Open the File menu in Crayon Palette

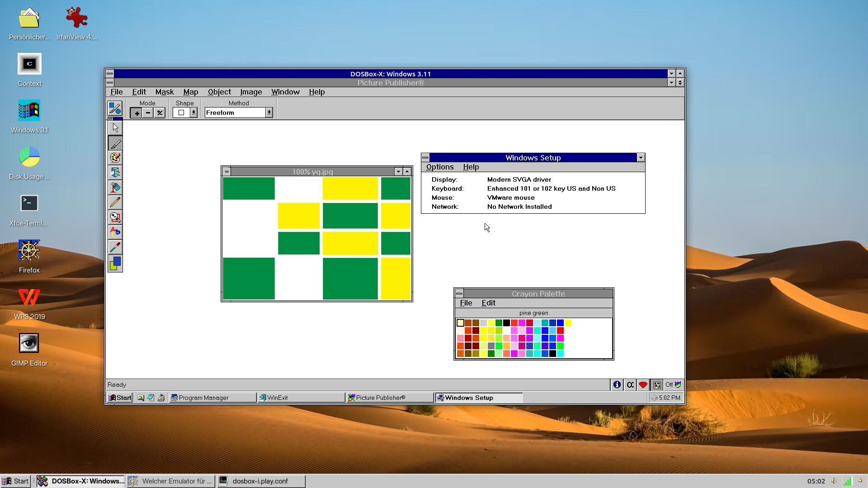point(466,303)
